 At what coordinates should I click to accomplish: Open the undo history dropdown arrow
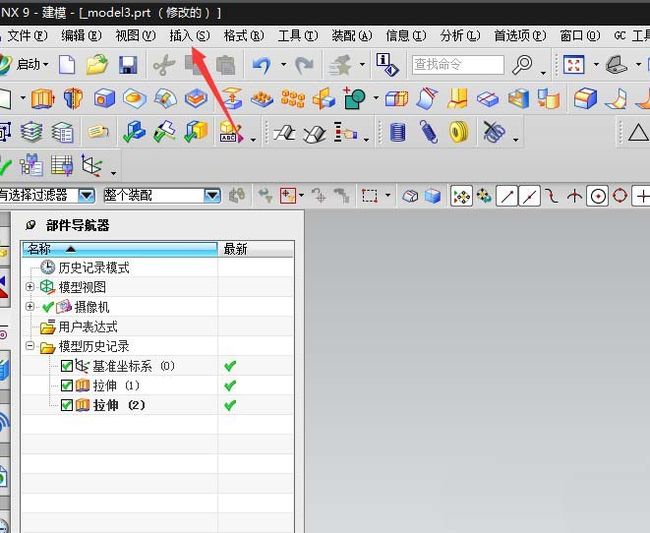(x=284, y=65)
